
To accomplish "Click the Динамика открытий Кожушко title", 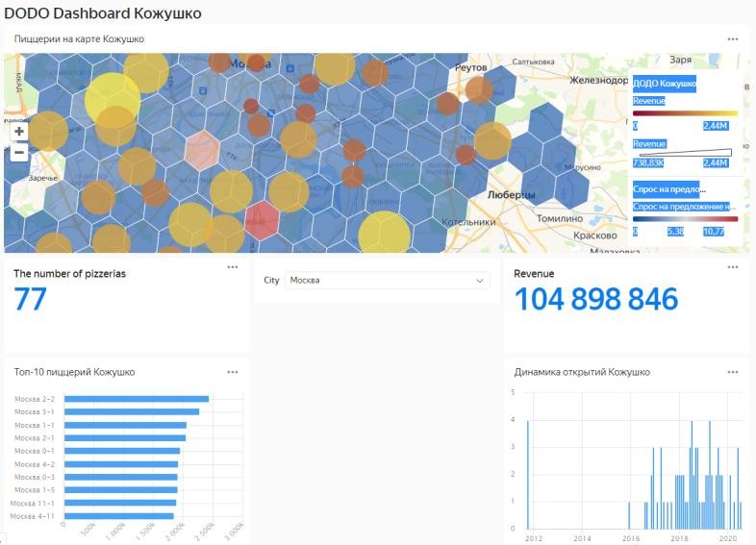I will tap(582, 372).
